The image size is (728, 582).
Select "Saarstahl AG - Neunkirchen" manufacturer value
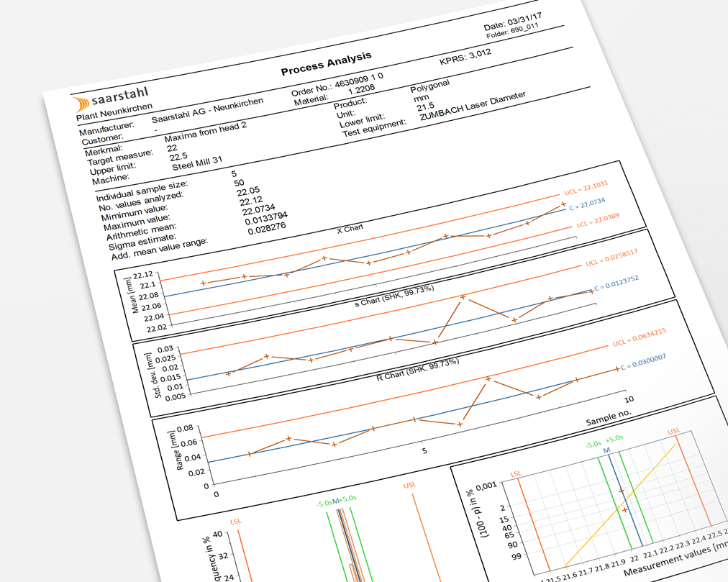click(x=207, y=110)
